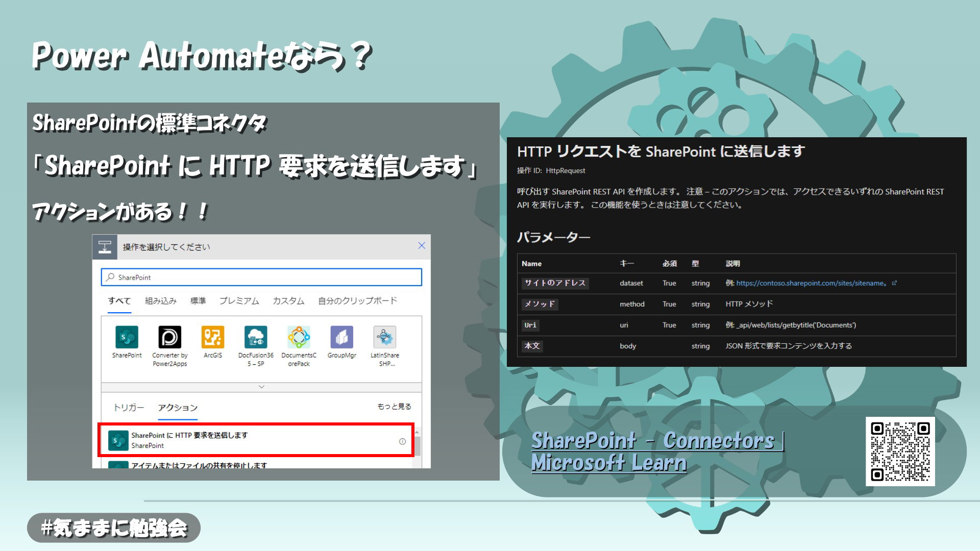Pick the DocumentsCorePack connector icon
This screenshot has height=551, width=980.
point(299,337)
